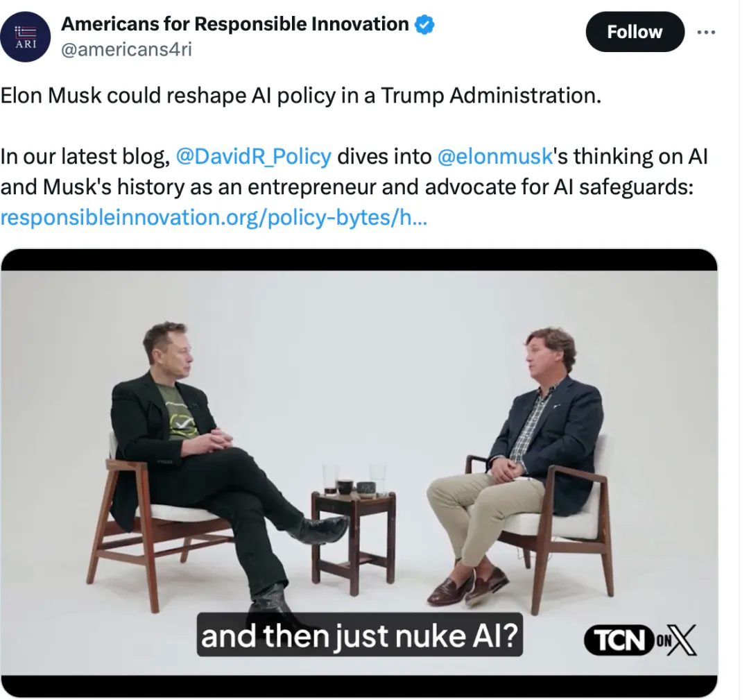Screen dimensions: 749x700
Task: Open Americans for Responsible Innovation profile name
Action: coord(235,24)
